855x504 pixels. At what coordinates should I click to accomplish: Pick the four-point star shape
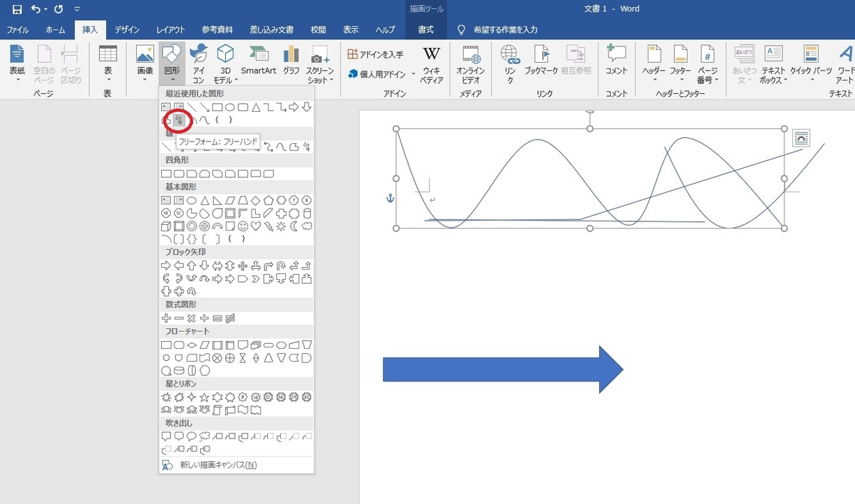(x=192, y=397)
